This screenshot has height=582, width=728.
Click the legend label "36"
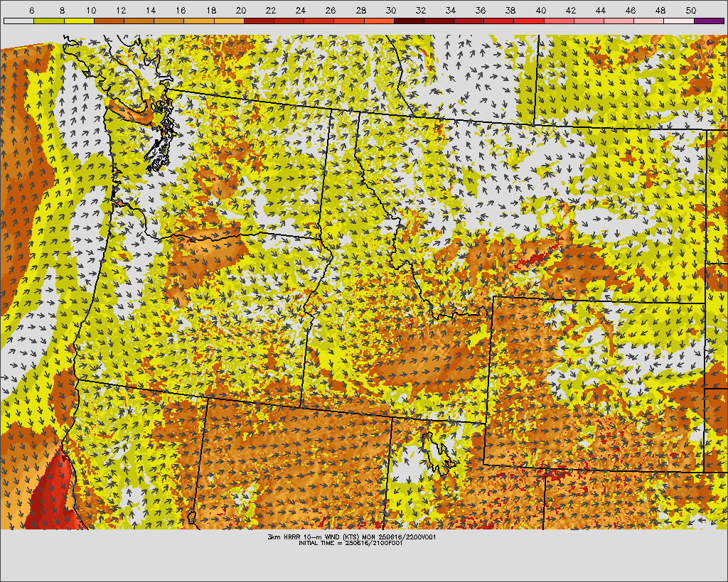coord(481,10)
